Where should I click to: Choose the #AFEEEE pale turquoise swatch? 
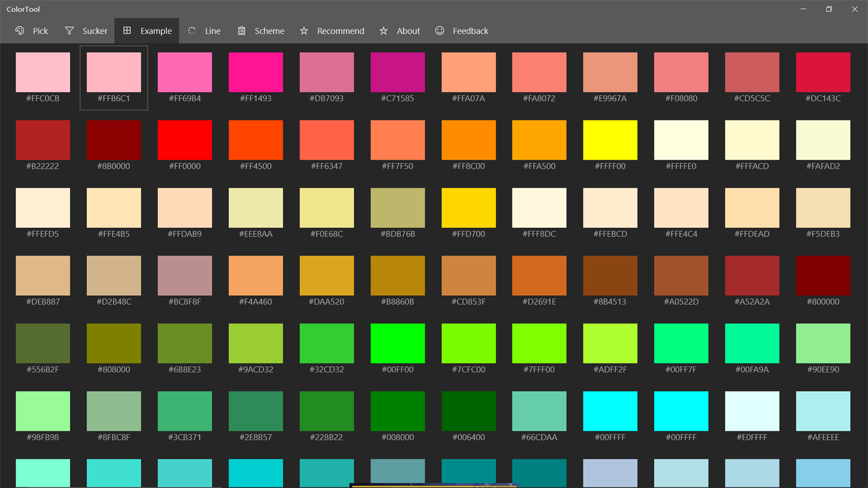(x=823, y=411)
